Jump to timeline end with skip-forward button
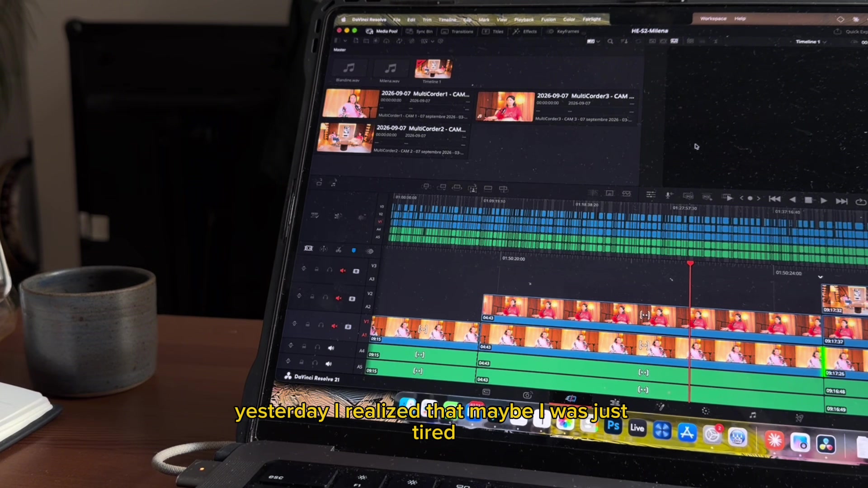Screen dimensions: 868x488 coord(841,201)
